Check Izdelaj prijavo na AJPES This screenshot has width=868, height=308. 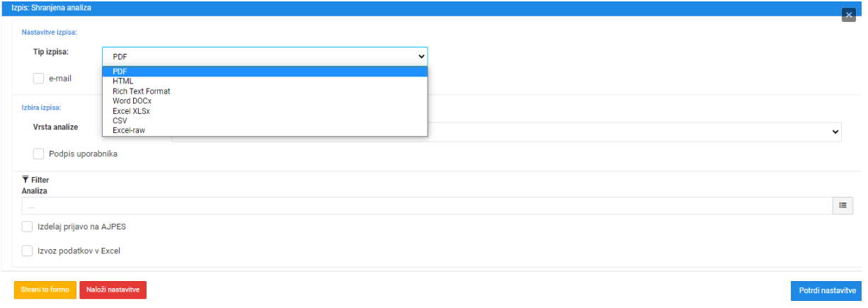pyautogui.click(x=27, y=227)
